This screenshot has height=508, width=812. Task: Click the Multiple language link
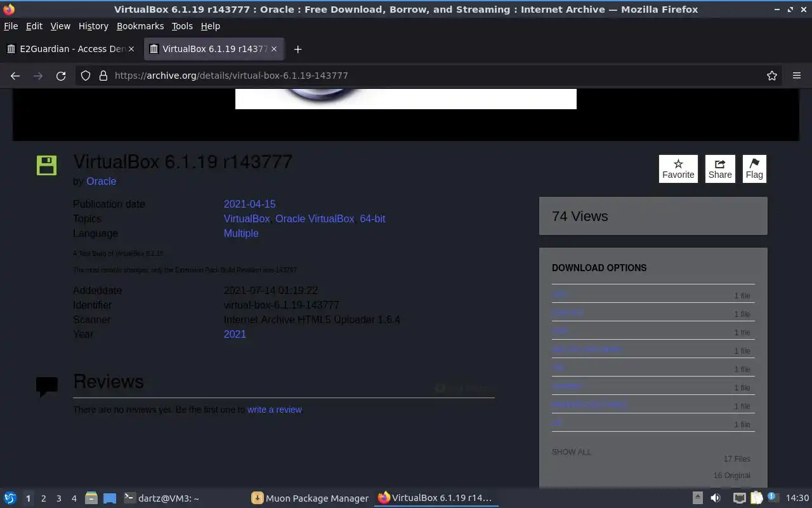pyautogui.click(x=241, y=233)
